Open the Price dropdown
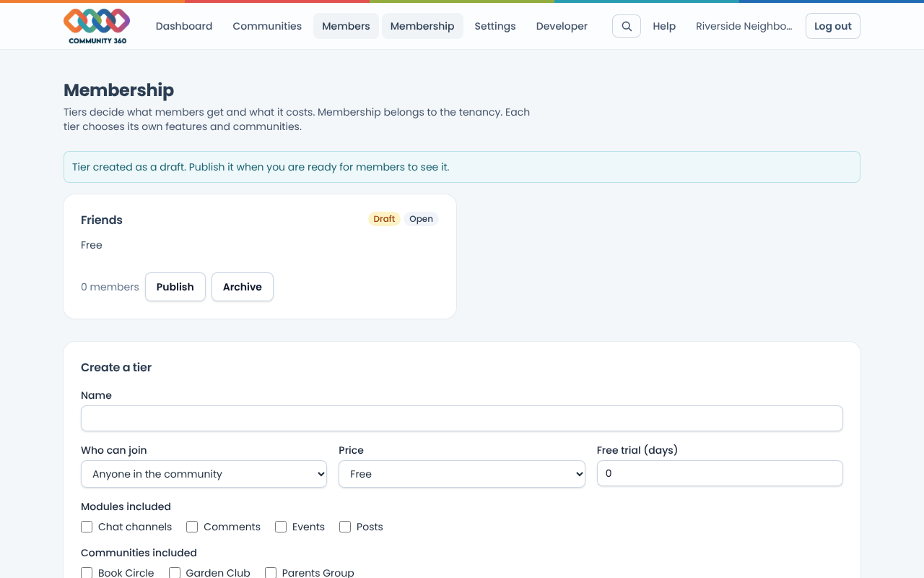The height and width of the screenshot is (578, 924). click(462, 474)
